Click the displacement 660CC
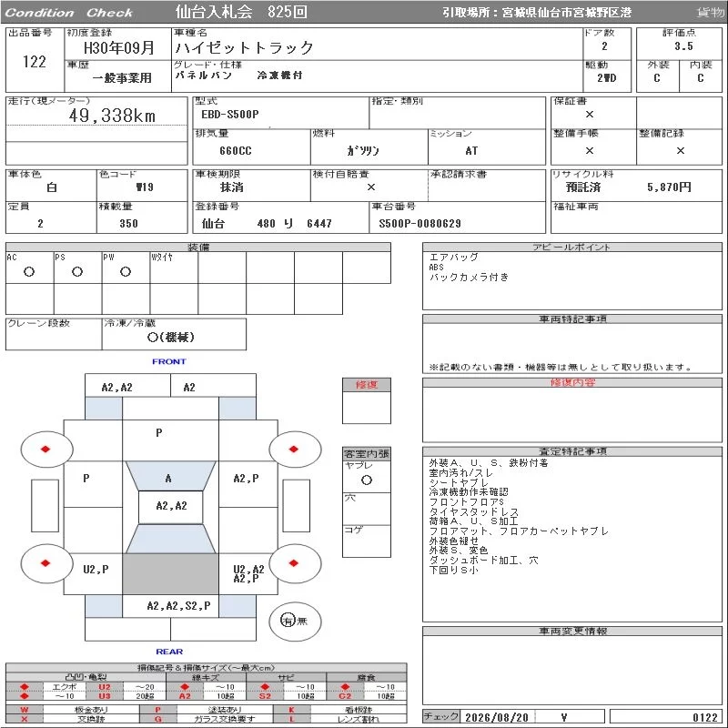Screen dimensions: 728x728 click(x=236, y=151)
